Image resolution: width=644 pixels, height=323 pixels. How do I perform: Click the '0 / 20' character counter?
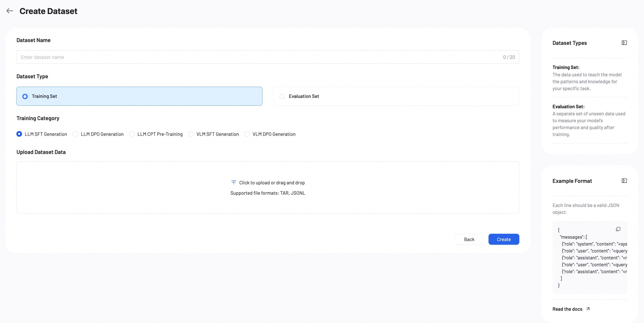point(509,57)
